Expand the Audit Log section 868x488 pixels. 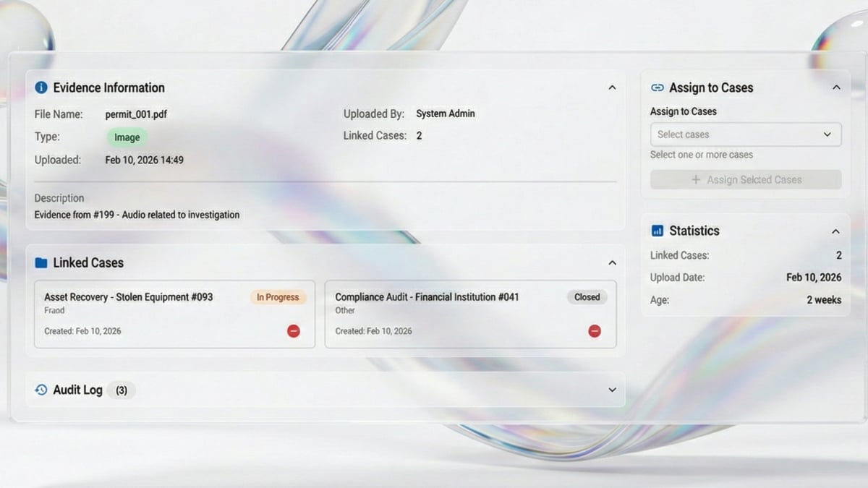coord(612,390)
